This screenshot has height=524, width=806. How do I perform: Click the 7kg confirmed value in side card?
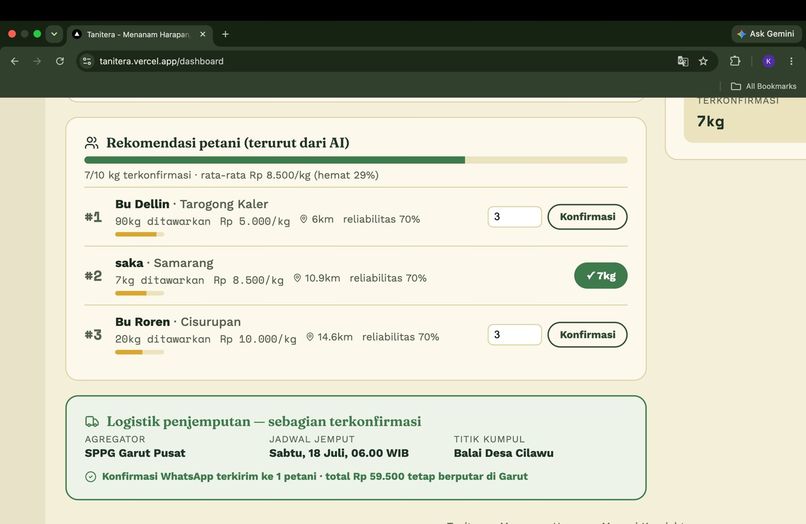pyautogui.click(x=710, y=121)
